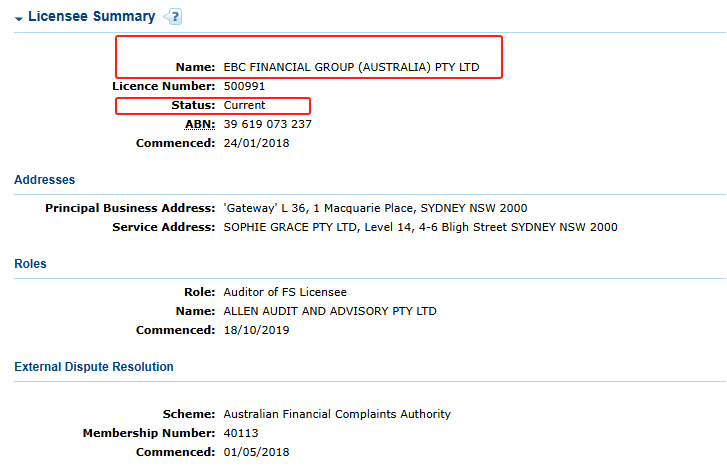
Task: Click the Sophie Grace service address text
Action: click(421, 227)
